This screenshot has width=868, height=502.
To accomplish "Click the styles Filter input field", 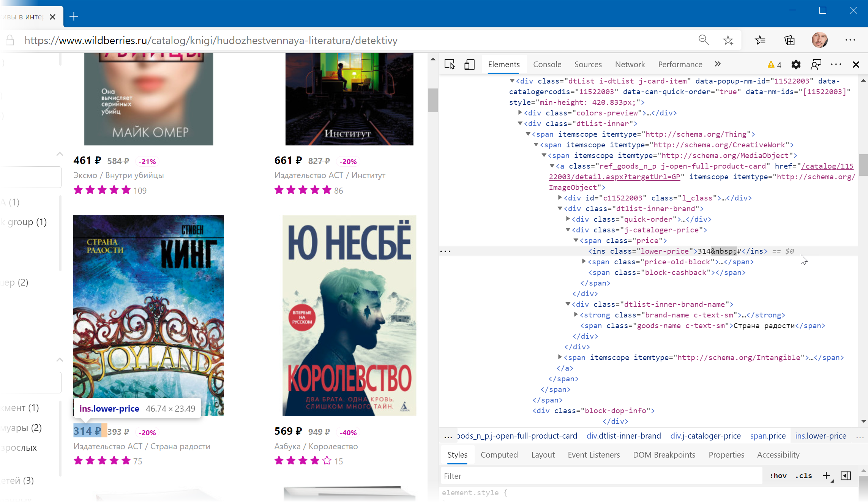I will point(601,476).
